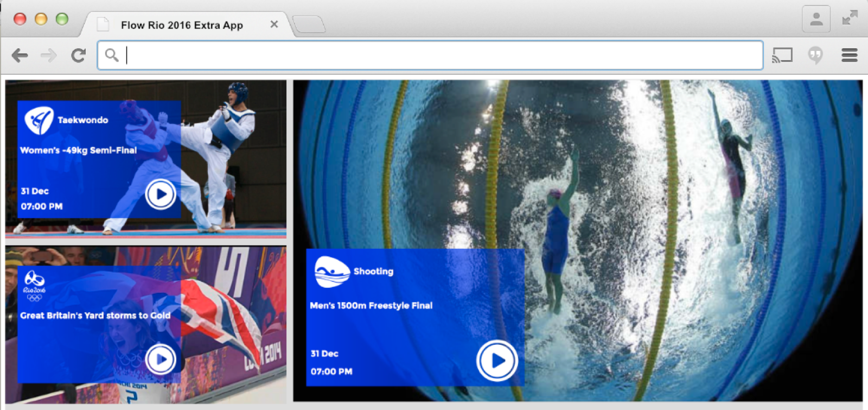This screenshot has height=410, width=868.
Task: Click the address bar input field
Action: coord(430,55)
